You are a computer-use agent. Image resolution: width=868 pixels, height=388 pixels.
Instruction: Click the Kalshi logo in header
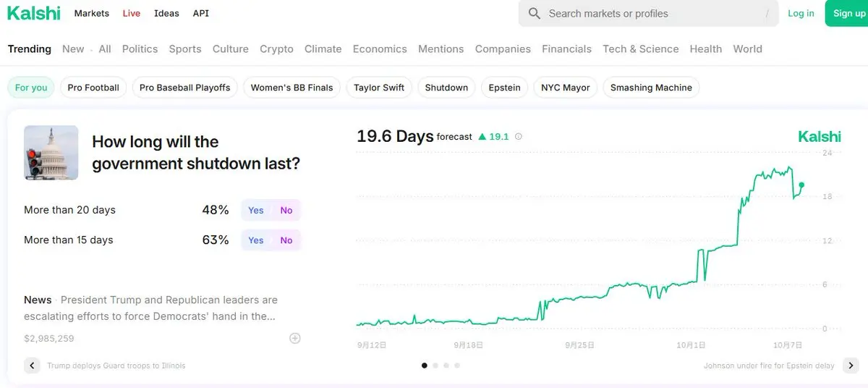click(x=34, y=13)
